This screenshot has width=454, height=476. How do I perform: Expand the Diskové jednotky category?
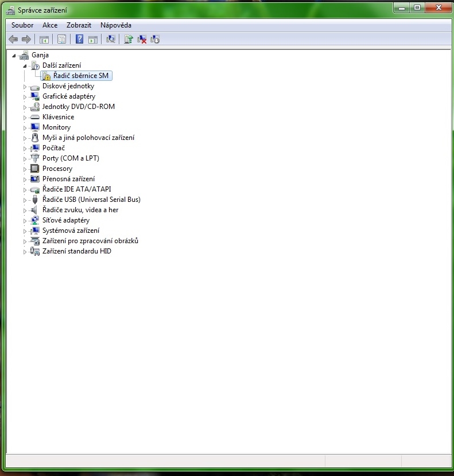(x=25, y=87)
